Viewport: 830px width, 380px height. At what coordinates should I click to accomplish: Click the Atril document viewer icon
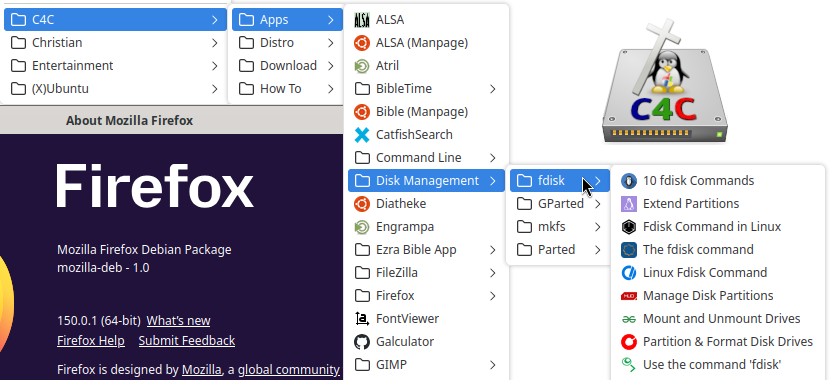point(362,66)
